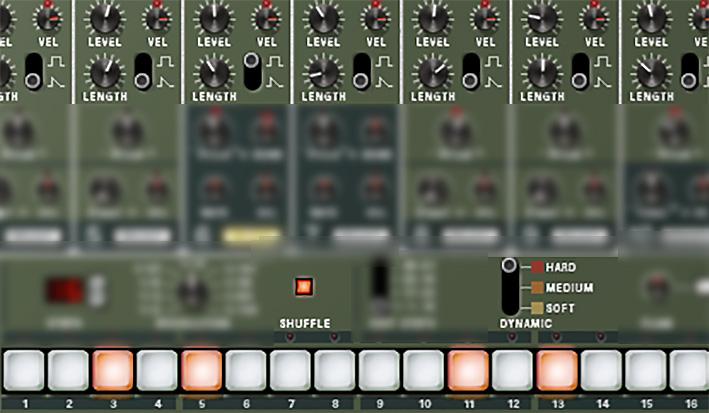Click VEL knob right of fourth full LEVEL knob

[486, 19]
